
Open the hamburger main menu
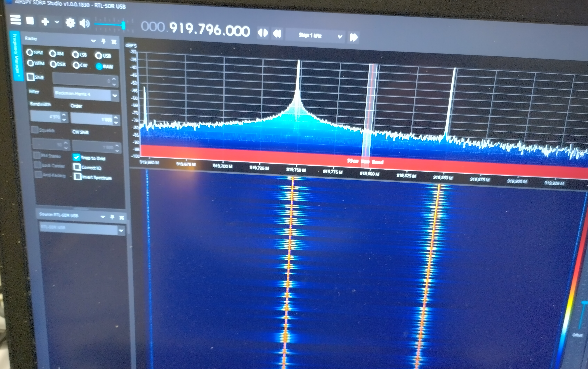pos(16,20)
